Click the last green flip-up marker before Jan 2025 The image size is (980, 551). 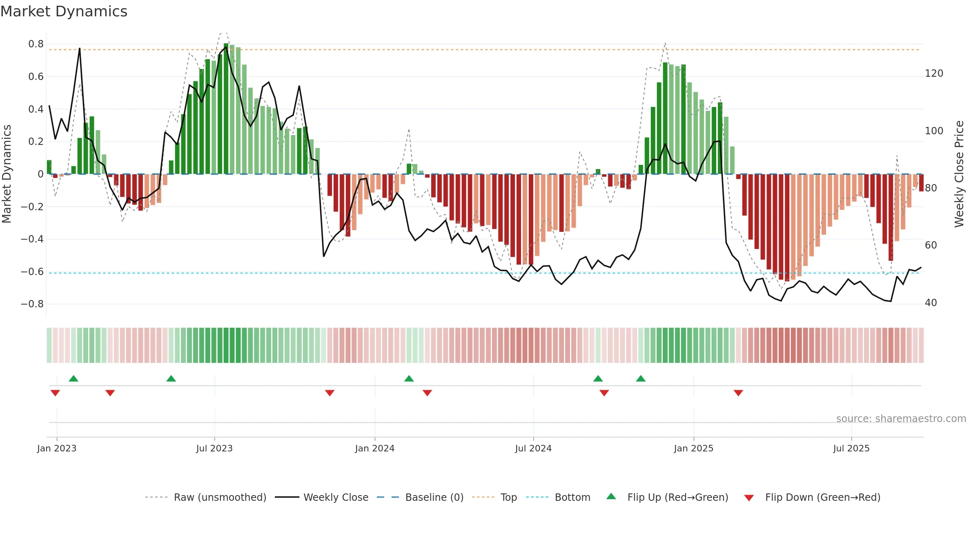point(641,378)
